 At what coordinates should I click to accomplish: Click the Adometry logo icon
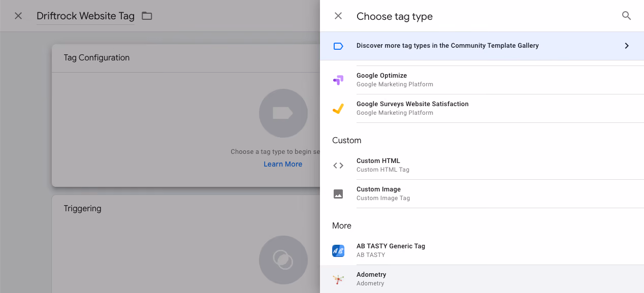point(338,279)
